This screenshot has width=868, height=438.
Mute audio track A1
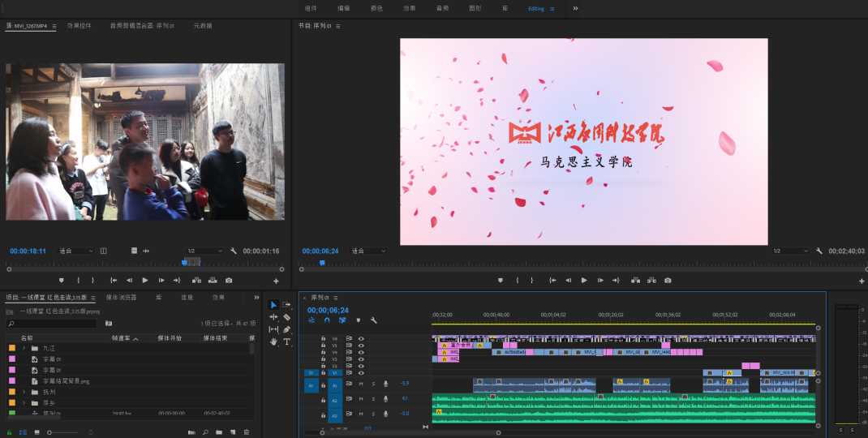click(x=361, y=384)
